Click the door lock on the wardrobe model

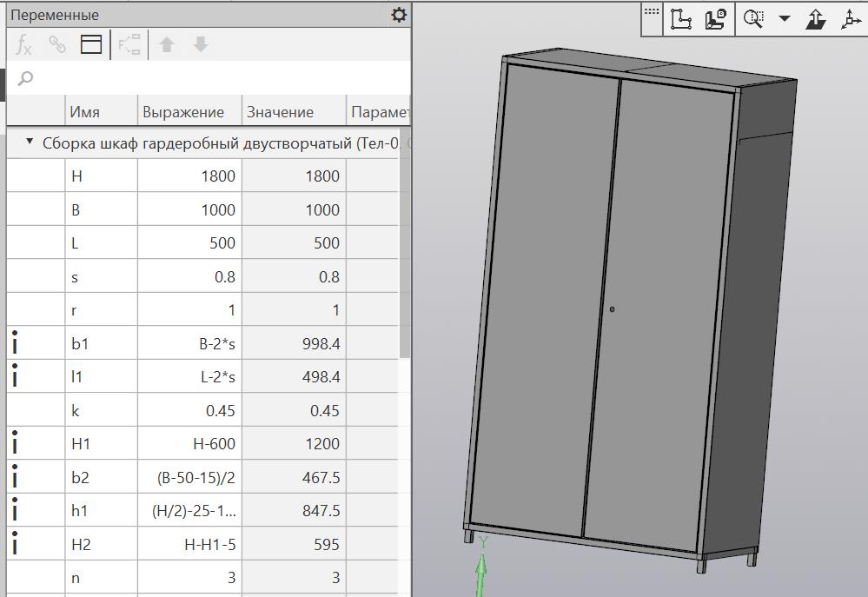click(612, 309)
